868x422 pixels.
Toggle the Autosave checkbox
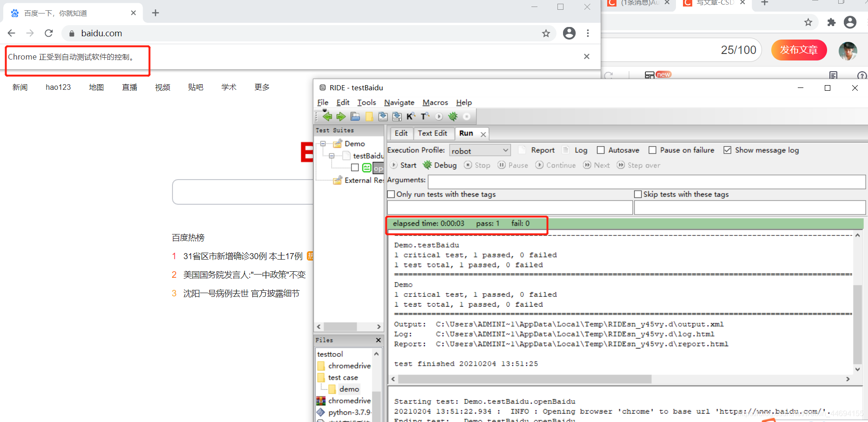pos(601,150)
